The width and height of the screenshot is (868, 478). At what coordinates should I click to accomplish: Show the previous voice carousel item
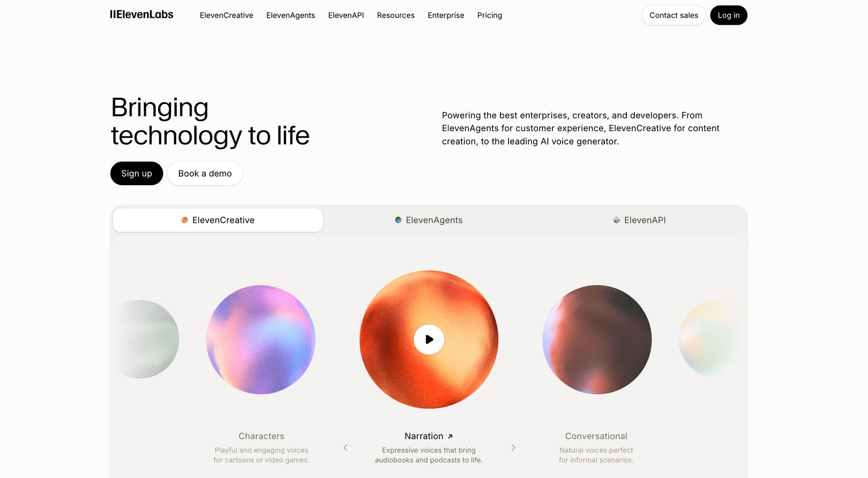(346, 448)
